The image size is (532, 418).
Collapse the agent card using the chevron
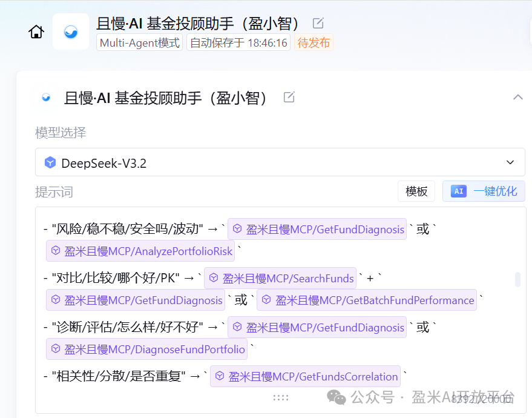point(517,97)
